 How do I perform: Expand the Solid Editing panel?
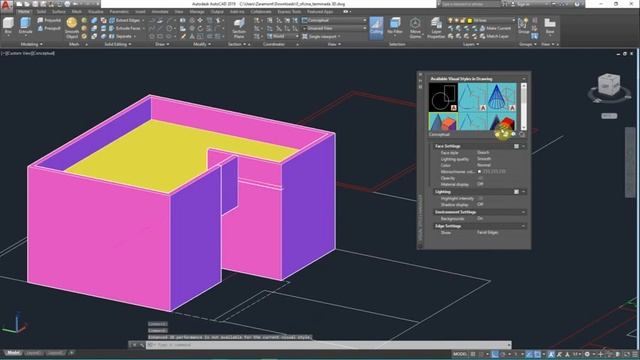118,44
